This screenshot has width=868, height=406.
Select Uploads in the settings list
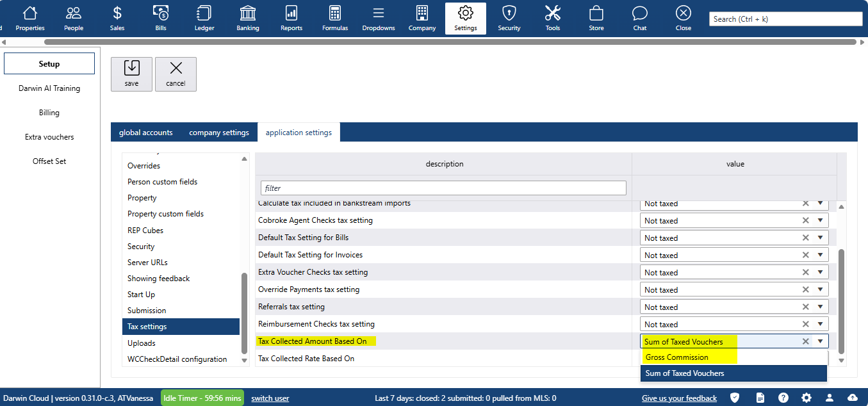(x=142, y=343)
